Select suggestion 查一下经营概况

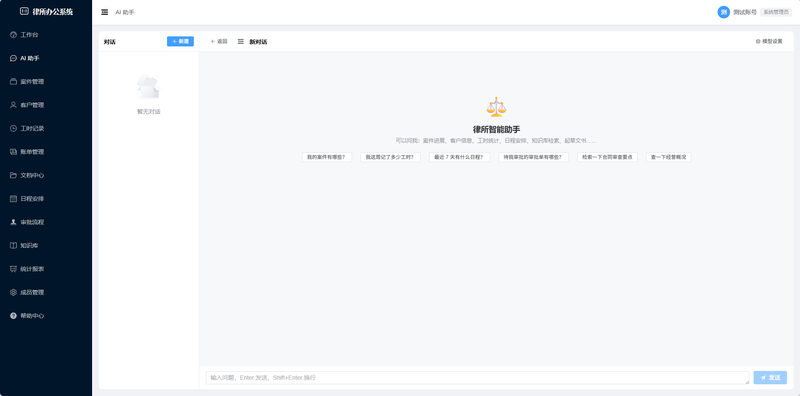(668, 157)
